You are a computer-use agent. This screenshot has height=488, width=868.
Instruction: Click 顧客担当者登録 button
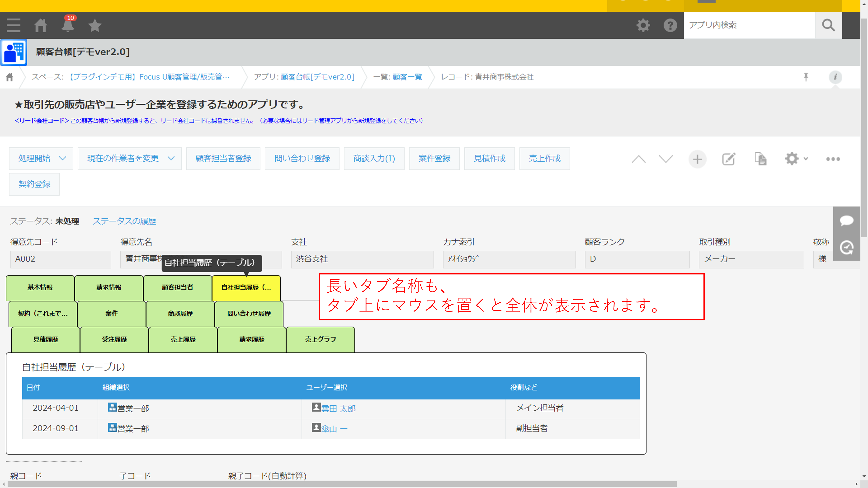(223, 158)
